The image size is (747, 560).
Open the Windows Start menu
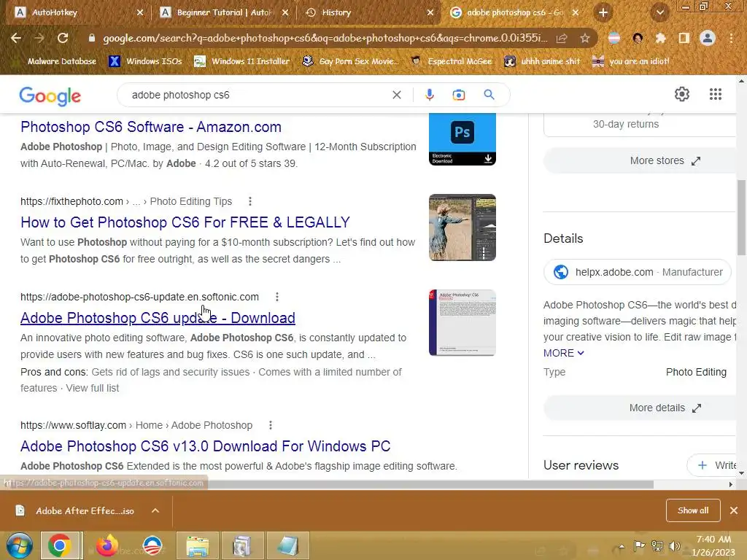(x=20, y=545)
